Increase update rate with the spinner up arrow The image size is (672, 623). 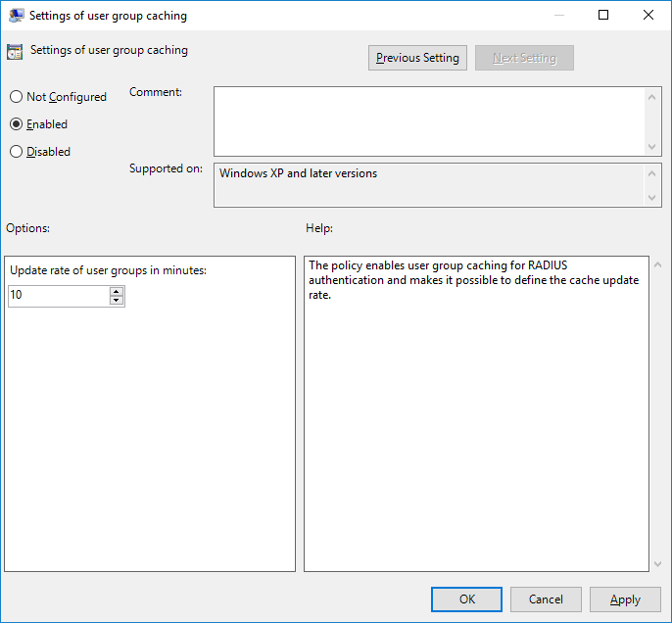[117, 291]
